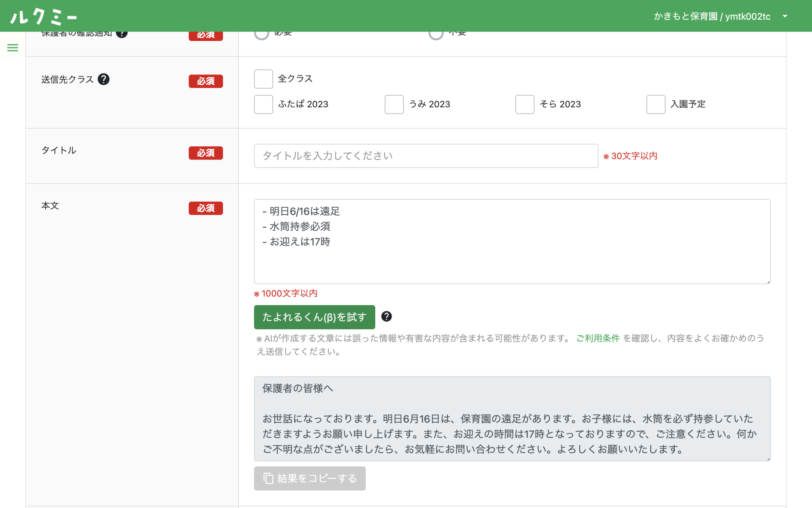This screenshot has width=812, height=508.
Task: Click the AI-generated result text area
Action: (x=512, y=419)
